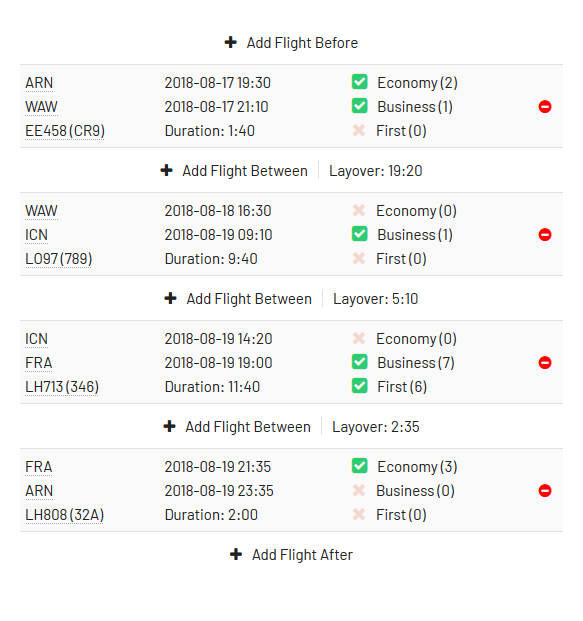Remove the WAW to ICN flight
Viewport: 583px width, 621px height.
pyautogui.click(x=545, y=234)
